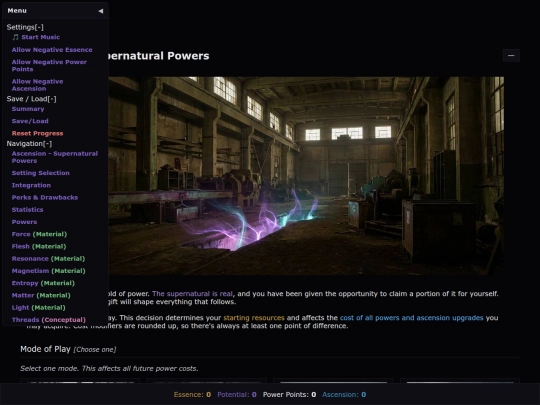This screenshot has width=540, height=405.
Task: Jump to Resonance (Material) powers
Action: (48, 259)
